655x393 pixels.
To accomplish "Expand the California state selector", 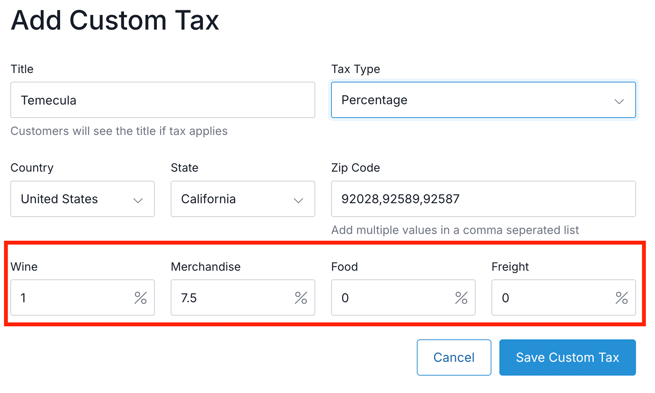I will pyautogui.click(x=243, y=199).
